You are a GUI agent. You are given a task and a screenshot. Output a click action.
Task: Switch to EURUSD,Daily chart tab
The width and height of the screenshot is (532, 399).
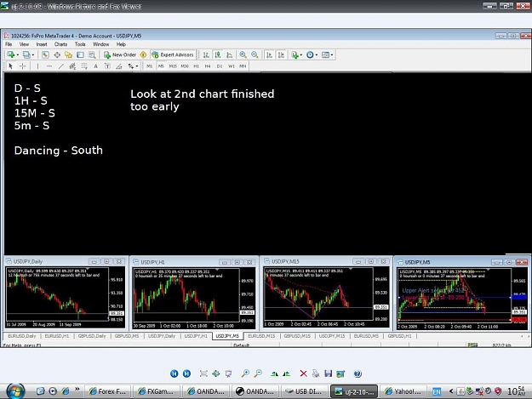click(x=22, y=336)
